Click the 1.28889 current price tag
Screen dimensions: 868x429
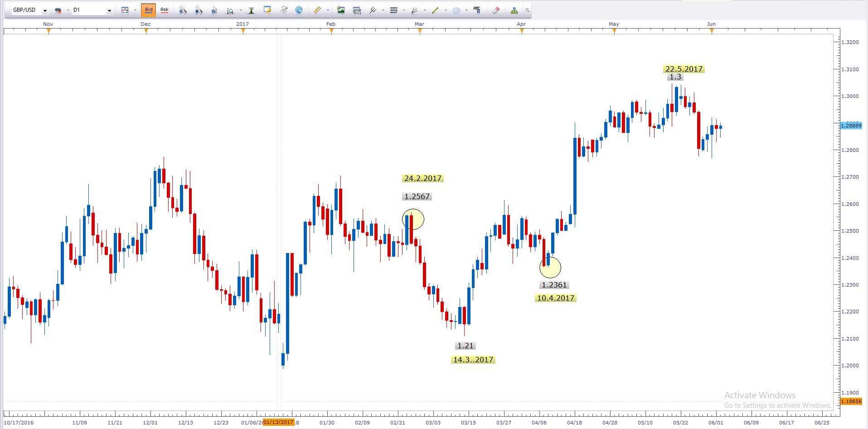tap(851, 126)
